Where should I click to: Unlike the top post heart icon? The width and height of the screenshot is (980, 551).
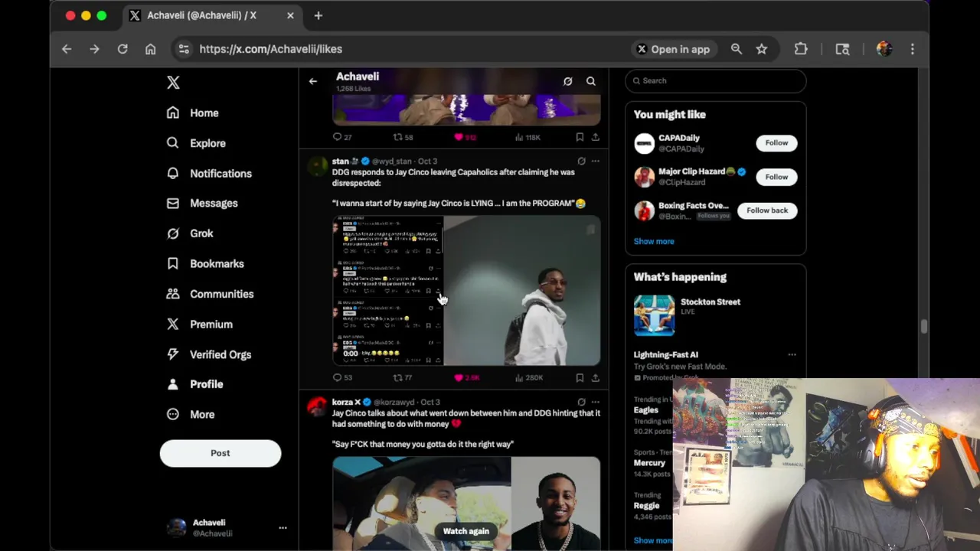459,137
